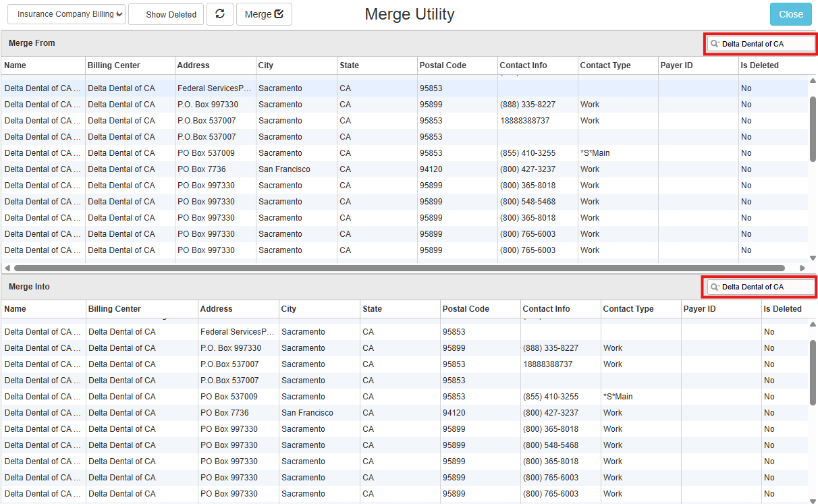This screenshot has height=504, width=818.
Task: Click *S*Main contact type in Merge From
Action: click(595, 153)
